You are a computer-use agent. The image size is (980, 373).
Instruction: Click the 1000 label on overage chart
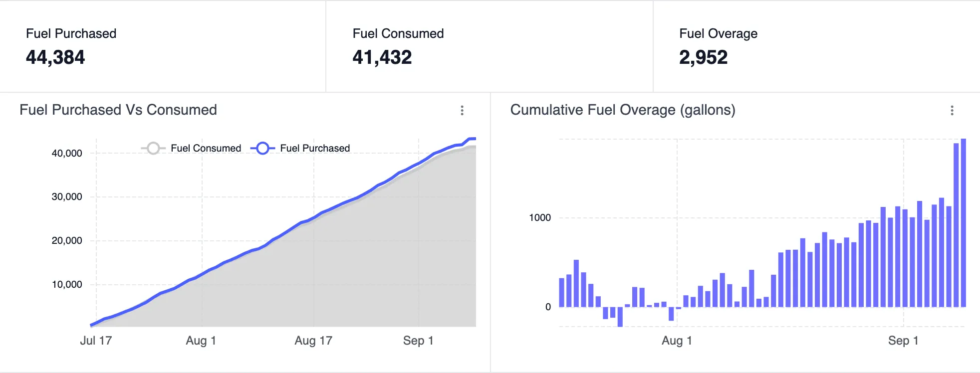(x=540, y=217)
